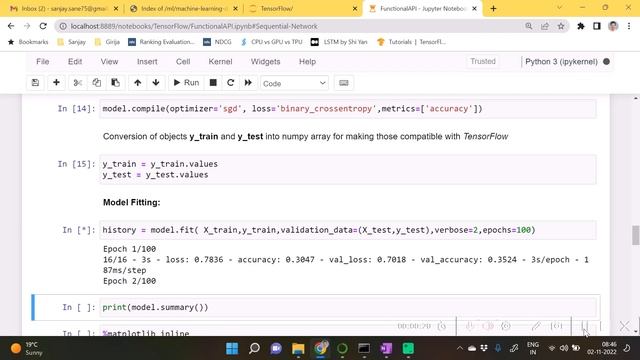Click the share page icon in the address bar
Viewport: 640px width, 360px height.
pos(545,26)
